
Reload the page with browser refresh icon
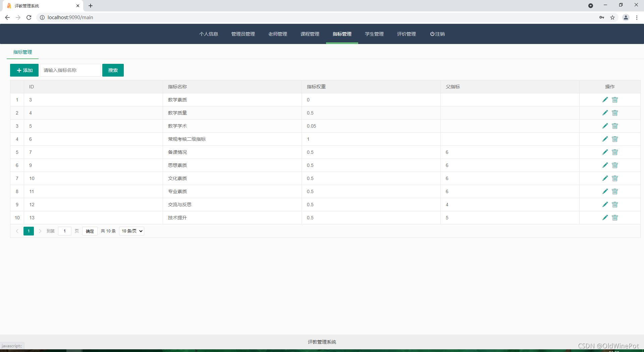(29, 17)
